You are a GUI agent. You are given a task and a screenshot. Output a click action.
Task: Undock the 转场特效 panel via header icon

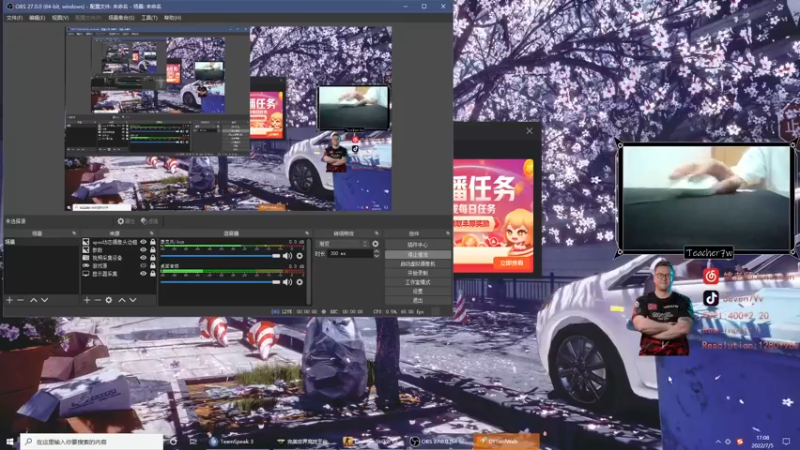(x=377, y=233)
